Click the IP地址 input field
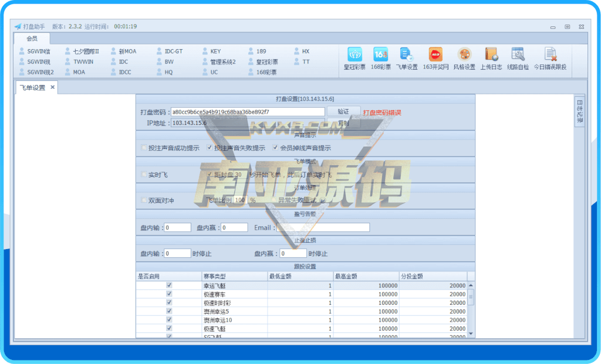Screen dimensions: 601x364 pyautogui.click(x=248, y=123)
